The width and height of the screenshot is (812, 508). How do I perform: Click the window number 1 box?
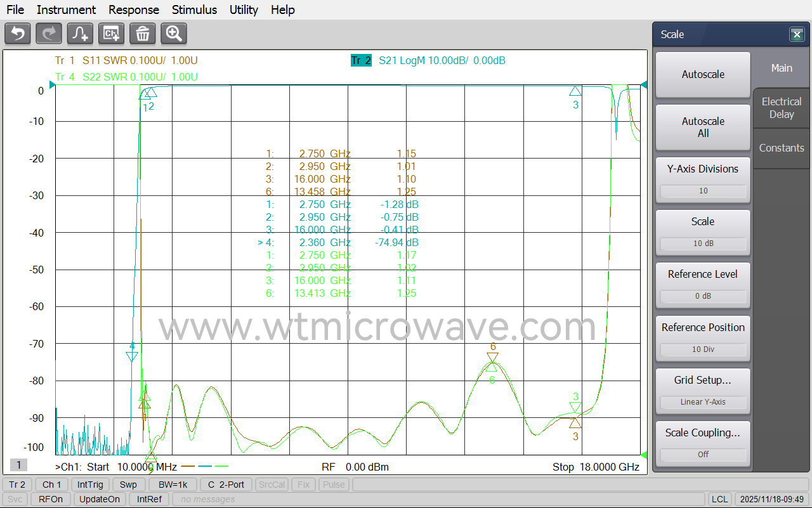click(18, 466)
